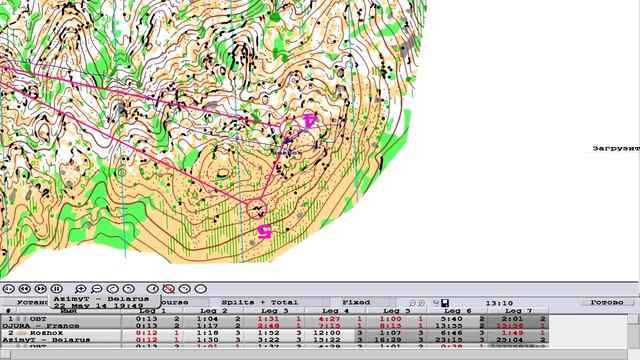The width and height of the screenshot is (640, 360).
Task: Click the Leg 4 column header
Action: [335, 311]
